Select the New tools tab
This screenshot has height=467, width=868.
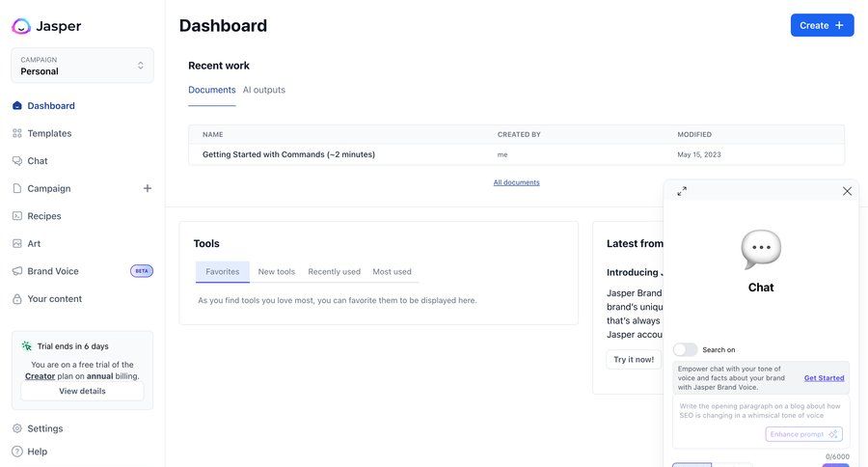[x=276, y=272]
